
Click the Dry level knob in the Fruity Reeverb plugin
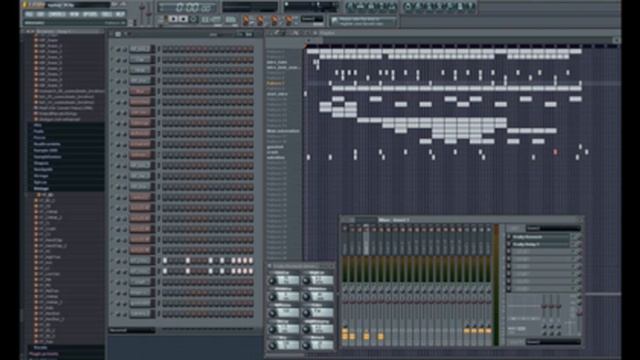point(272,346)
